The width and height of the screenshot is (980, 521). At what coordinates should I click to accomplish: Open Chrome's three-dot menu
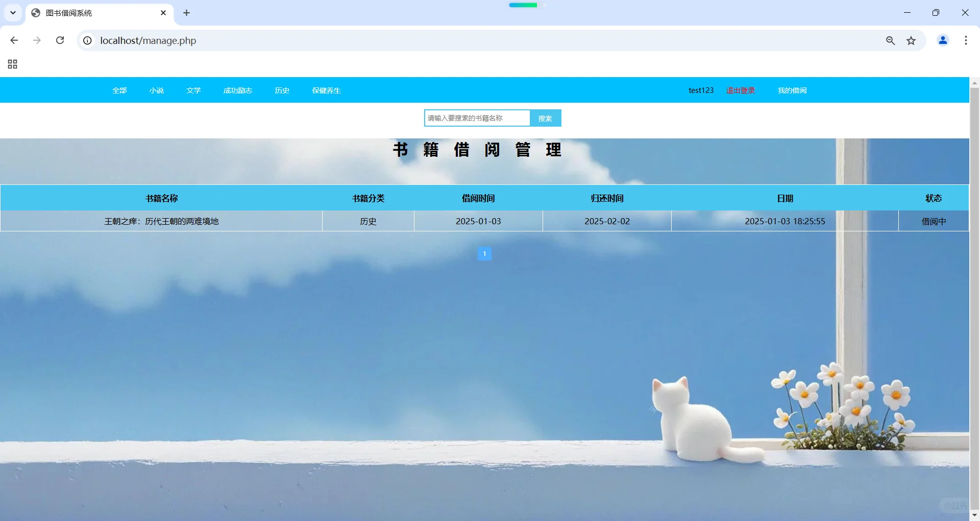click(x=965, y=40)
